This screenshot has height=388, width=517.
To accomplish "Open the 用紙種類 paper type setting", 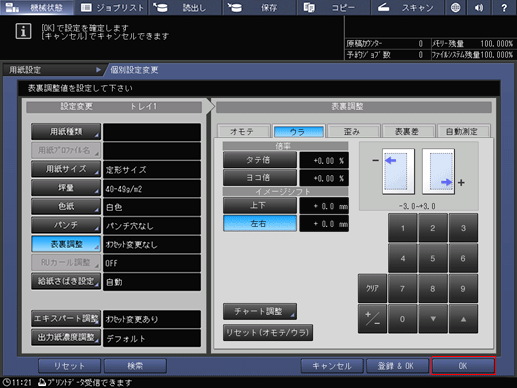I will coord(66,132).
